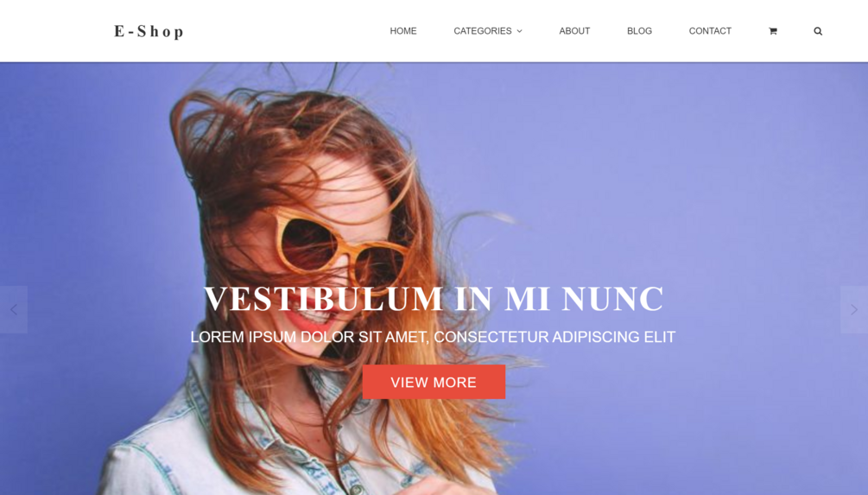
Task: Click the right carousel control box
Action: coord(854,309)
